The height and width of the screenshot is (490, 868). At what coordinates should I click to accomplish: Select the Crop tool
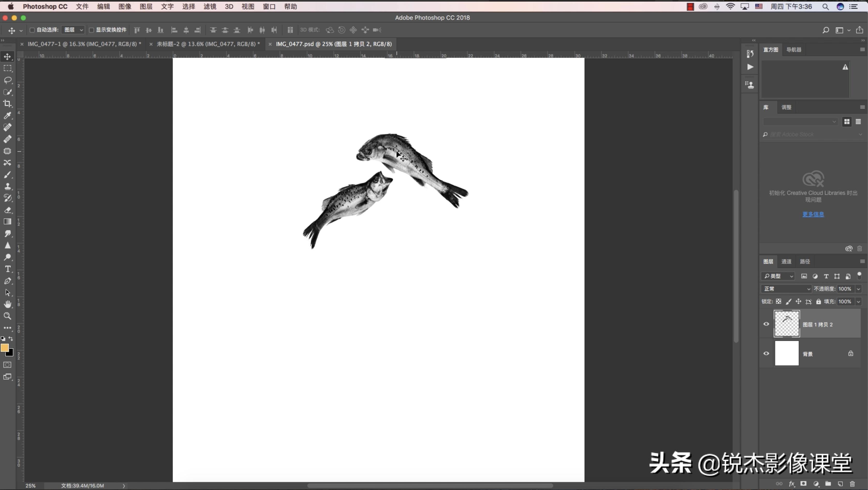(x=8, y=104)
